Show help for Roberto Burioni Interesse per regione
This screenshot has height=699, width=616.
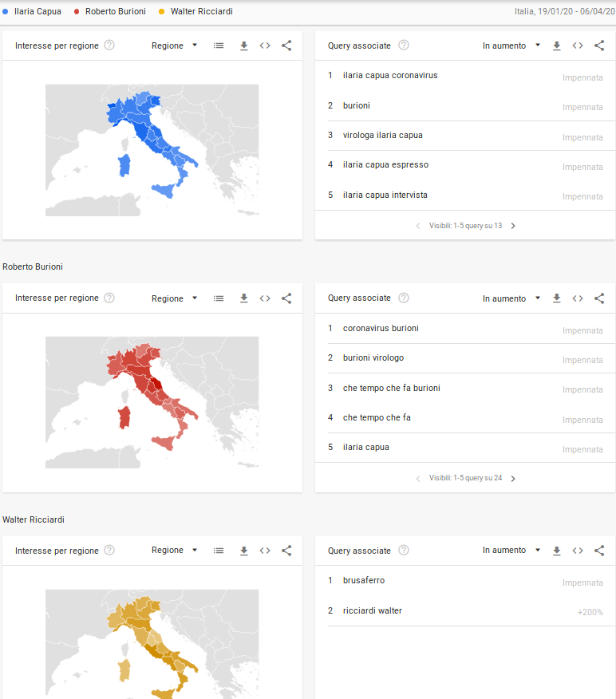109,298
